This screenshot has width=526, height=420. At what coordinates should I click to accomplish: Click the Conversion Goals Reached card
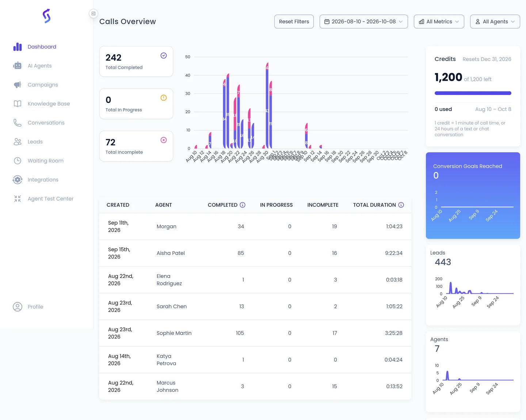(x=473, y=195)
